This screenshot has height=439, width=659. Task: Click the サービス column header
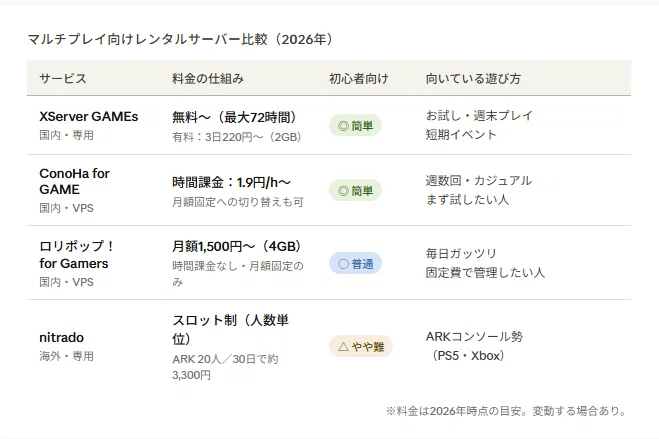pyautogui.click(x=63, y=79)
